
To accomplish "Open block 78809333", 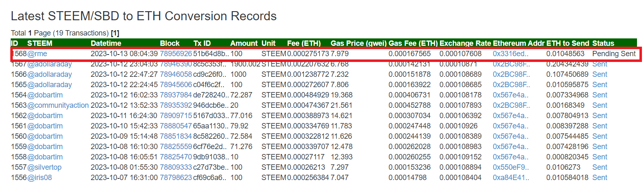I will pyautogui.click(x=176, y=167).
